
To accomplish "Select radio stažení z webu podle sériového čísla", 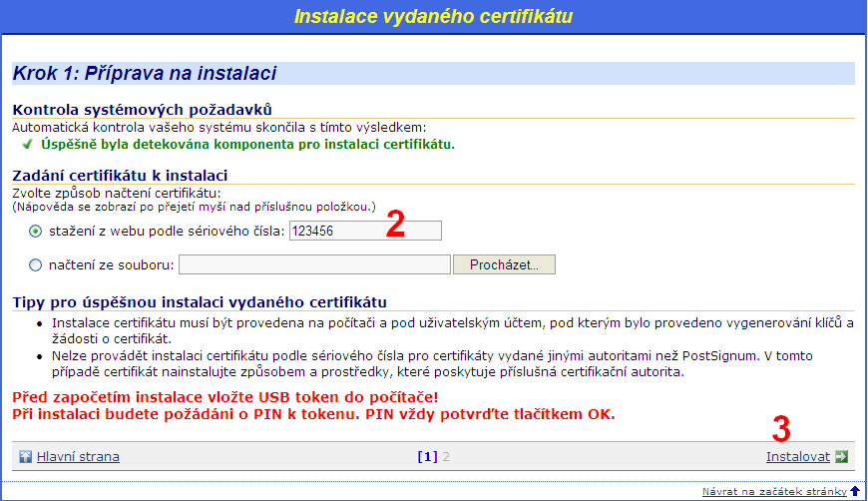I will [36, 232].
